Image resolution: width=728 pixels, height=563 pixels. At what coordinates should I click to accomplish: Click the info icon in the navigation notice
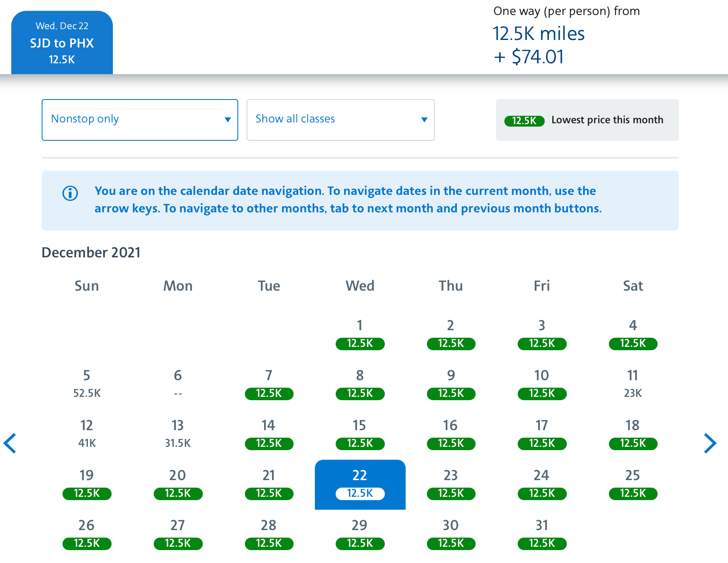(x=70, y=193)
